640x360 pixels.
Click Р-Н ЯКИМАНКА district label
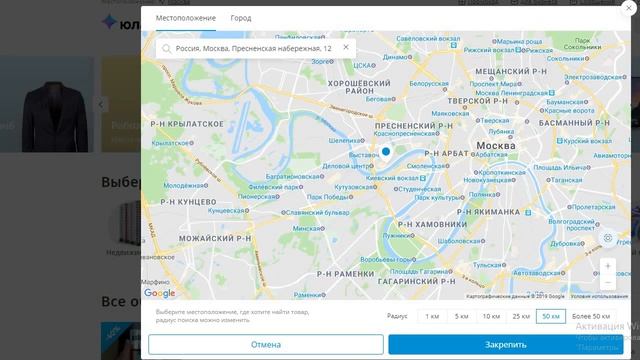point(488,212)
